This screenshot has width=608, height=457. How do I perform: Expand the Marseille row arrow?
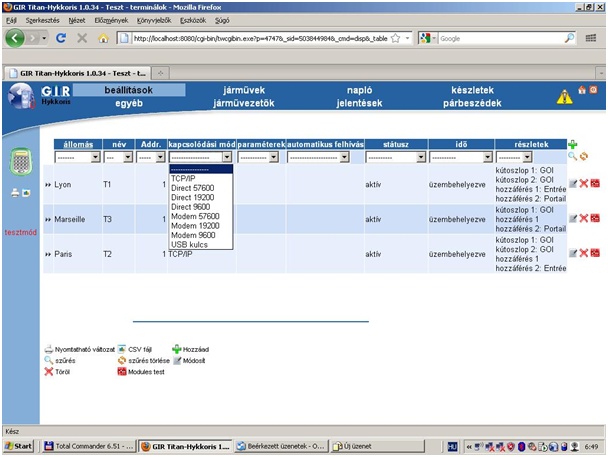click(x=48, y=219)
